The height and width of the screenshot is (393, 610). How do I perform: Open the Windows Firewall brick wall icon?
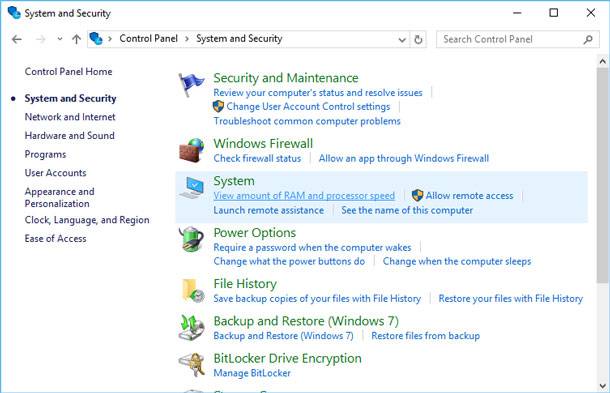tap(191, 150)
